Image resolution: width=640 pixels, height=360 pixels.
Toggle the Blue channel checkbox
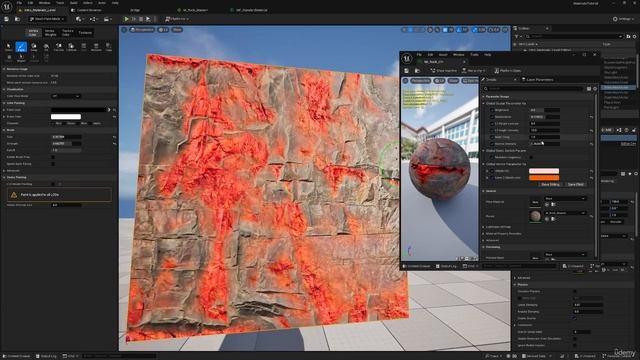coord(78,123)
